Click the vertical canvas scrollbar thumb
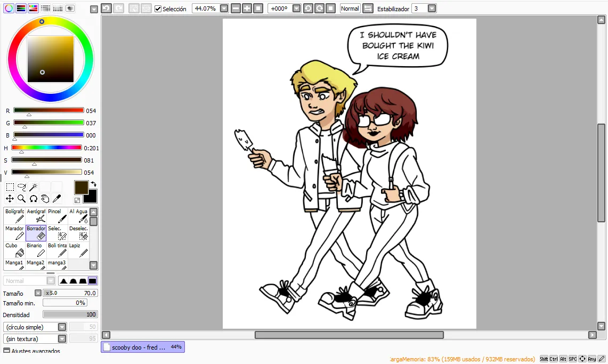This screenshot has height=364, width=608. [x=602, y=173]
